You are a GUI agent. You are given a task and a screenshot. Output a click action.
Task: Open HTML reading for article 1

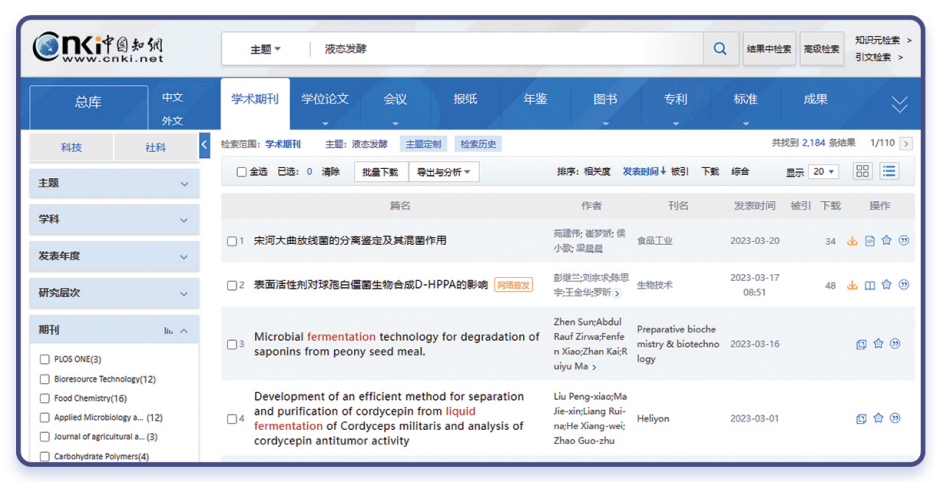click(x=870, y=241)
